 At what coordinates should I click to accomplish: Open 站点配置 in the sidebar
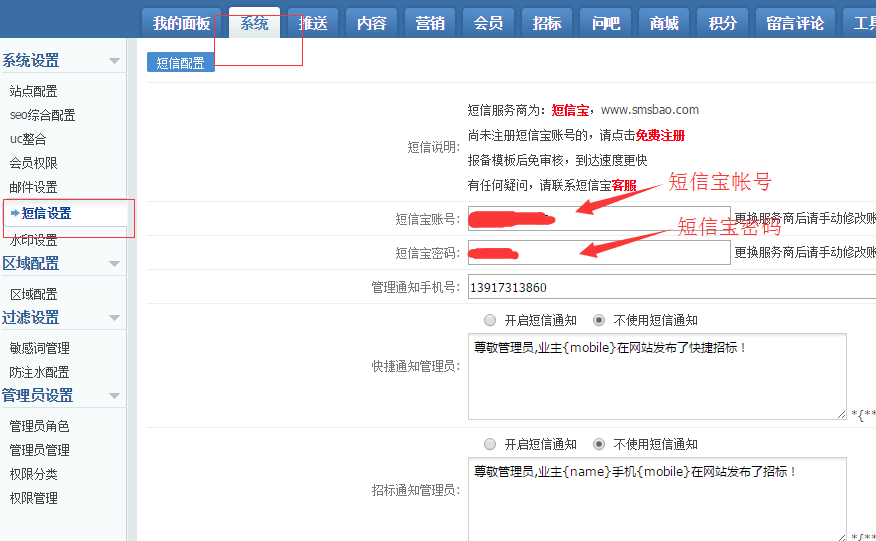(x=34, y=91)
